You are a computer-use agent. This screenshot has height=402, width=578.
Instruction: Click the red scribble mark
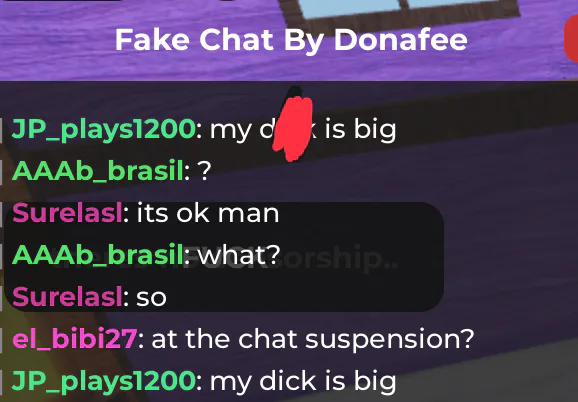click(293, 128)
